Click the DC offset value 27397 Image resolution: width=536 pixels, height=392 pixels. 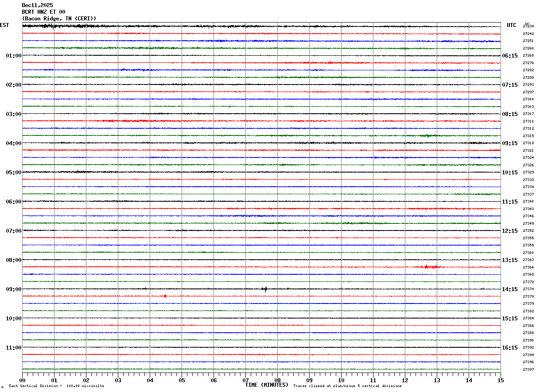(x=528, y=369)
